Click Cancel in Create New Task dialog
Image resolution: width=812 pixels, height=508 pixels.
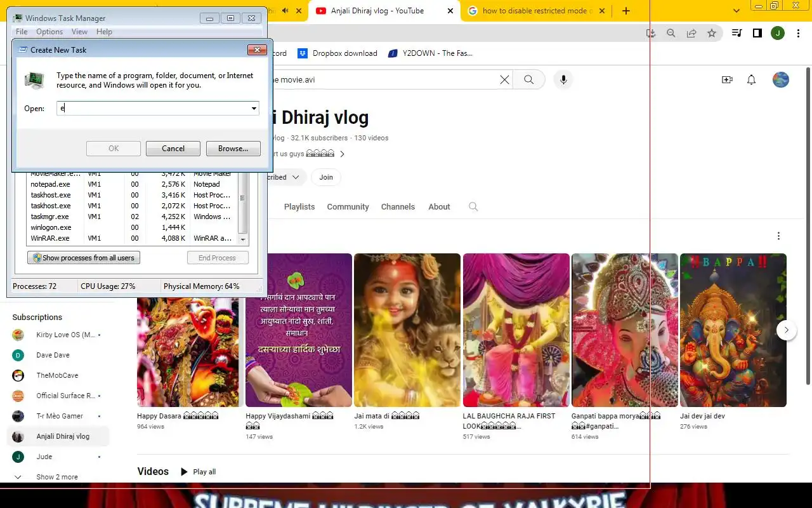(x=173, y=149)
